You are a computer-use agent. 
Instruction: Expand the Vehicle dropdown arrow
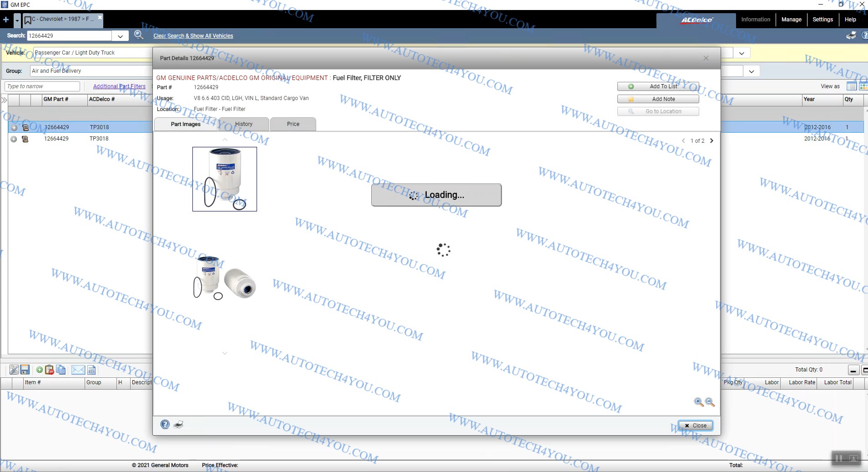click(x=742, y=53)
